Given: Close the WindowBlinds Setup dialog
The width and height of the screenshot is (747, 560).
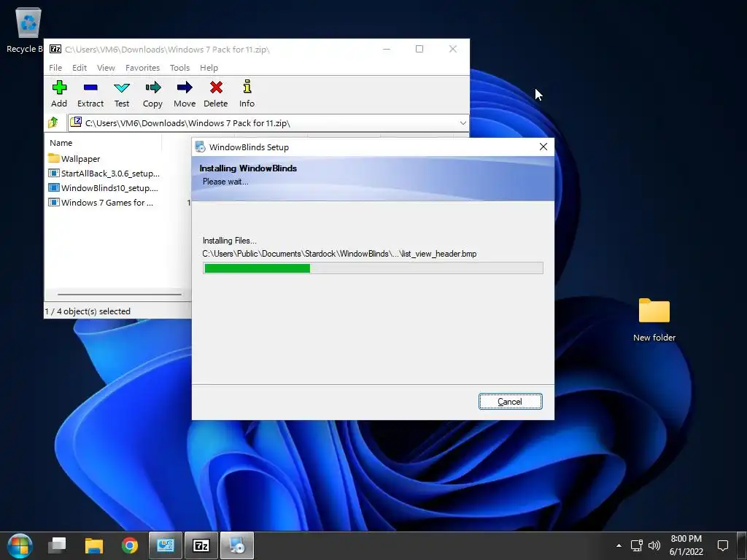Looking at the screenshot, I should click(x=543, y=147).
